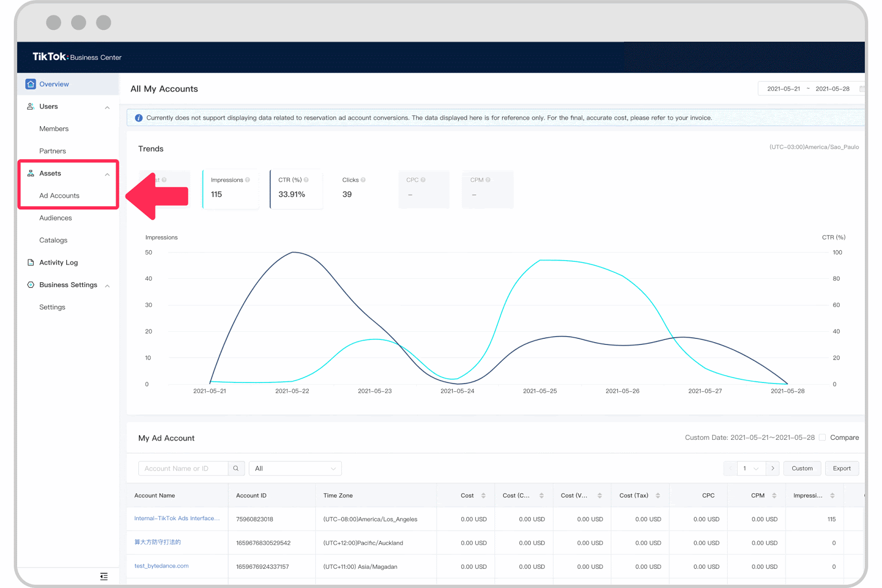Sort by Cost (V... column arrows

click(x=600, y=495)
